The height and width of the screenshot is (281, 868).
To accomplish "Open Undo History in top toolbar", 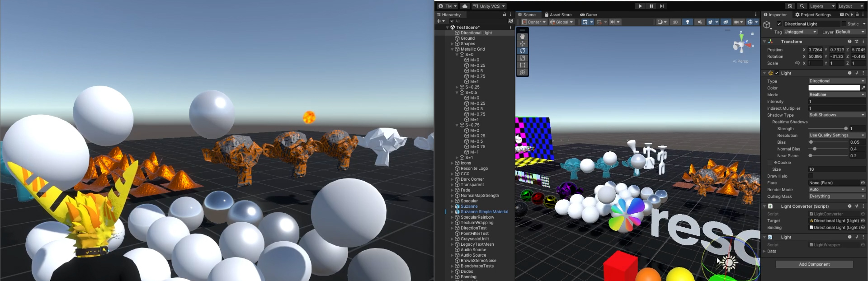I will coord(789,6).
